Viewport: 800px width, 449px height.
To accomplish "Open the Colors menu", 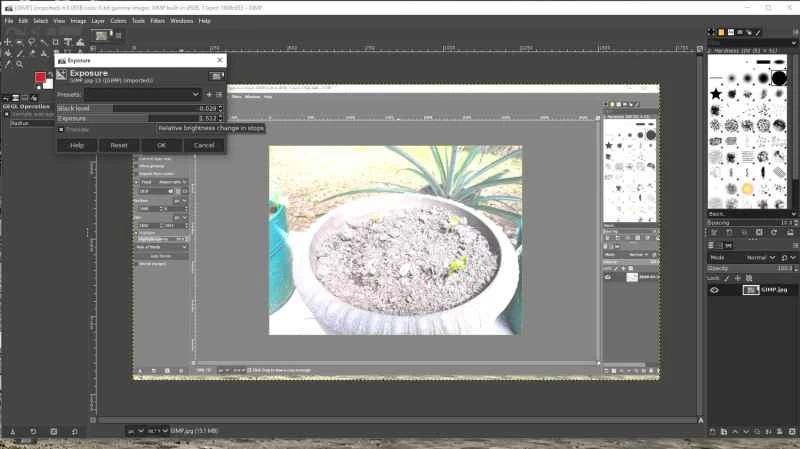I will [118, 20].
